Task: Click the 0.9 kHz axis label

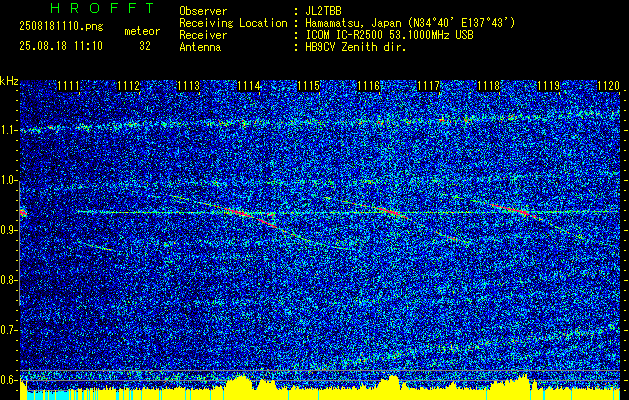Action: pyautogui.click(x=8, y=230)
